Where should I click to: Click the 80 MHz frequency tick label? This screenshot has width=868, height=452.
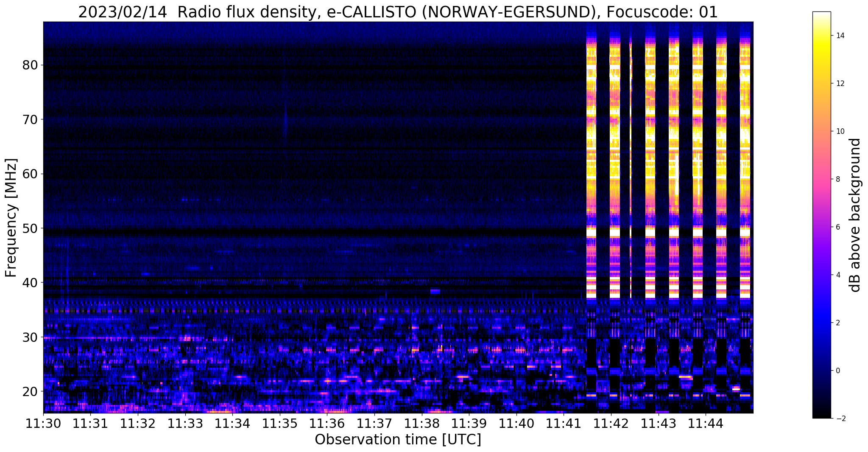[x=30, y=65]
